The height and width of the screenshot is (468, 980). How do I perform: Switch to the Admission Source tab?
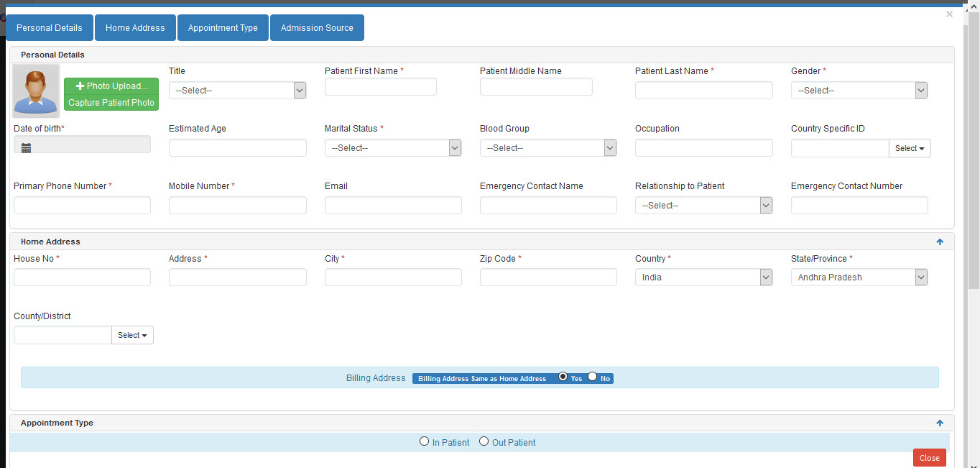click(x=317, y=28)
